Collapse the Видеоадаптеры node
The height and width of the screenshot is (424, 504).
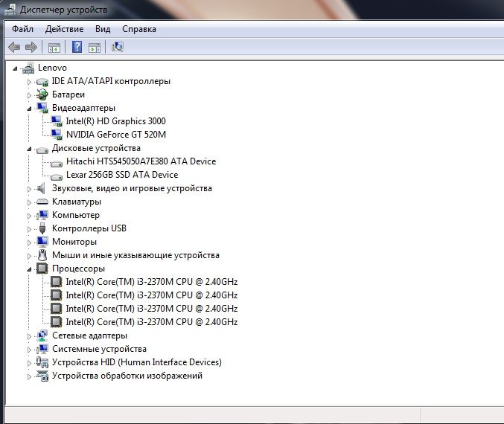29,109
